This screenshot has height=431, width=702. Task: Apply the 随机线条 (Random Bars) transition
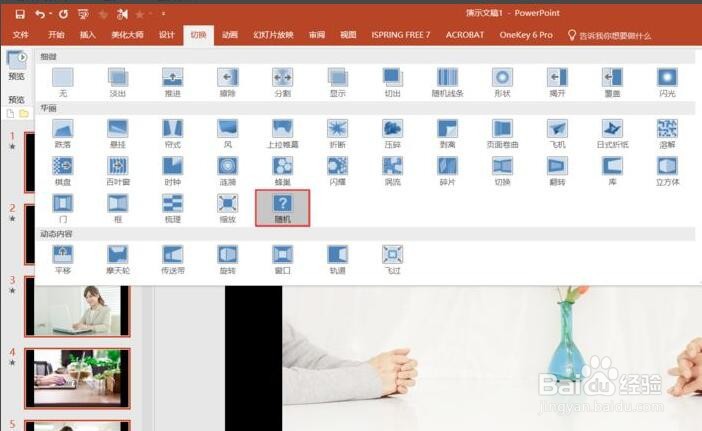[x=448, y=83]
